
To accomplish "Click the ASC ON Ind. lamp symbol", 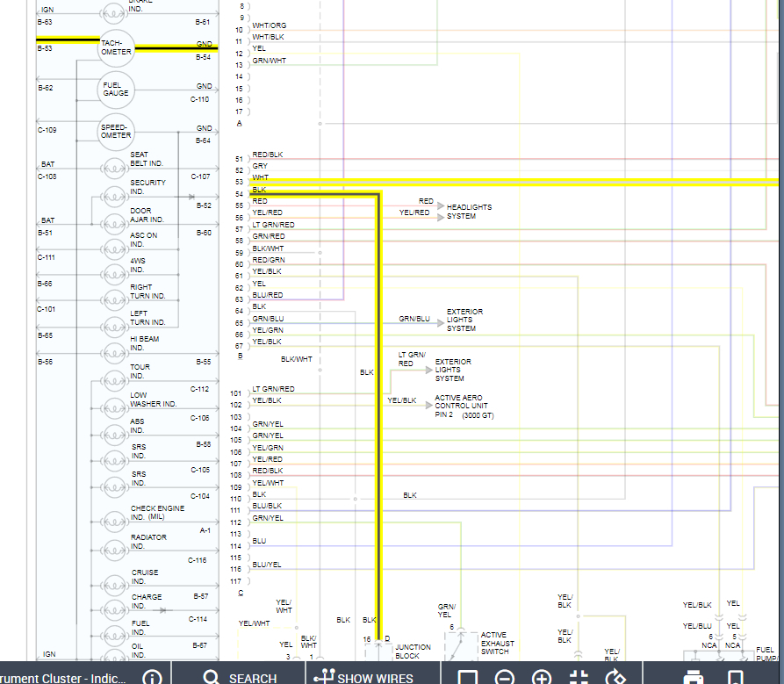I will click(x=113, y=249).
